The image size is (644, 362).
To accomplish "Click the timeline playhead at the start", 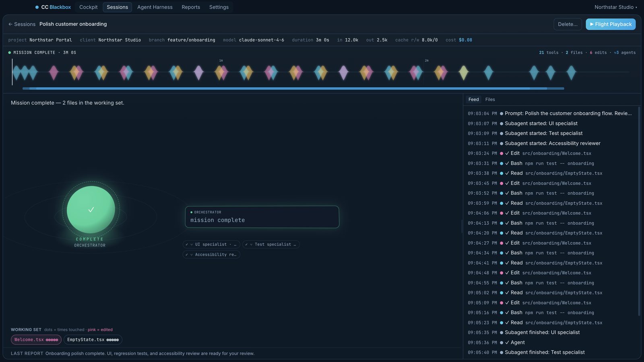I will (x=12, y=72).
